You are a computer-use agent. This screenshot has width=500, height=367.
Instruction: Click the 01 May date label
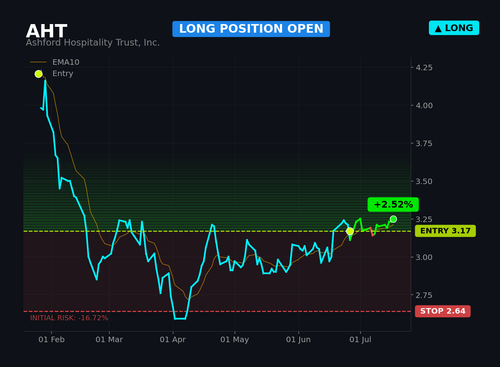pyautogui.click(x=235, y=340)
